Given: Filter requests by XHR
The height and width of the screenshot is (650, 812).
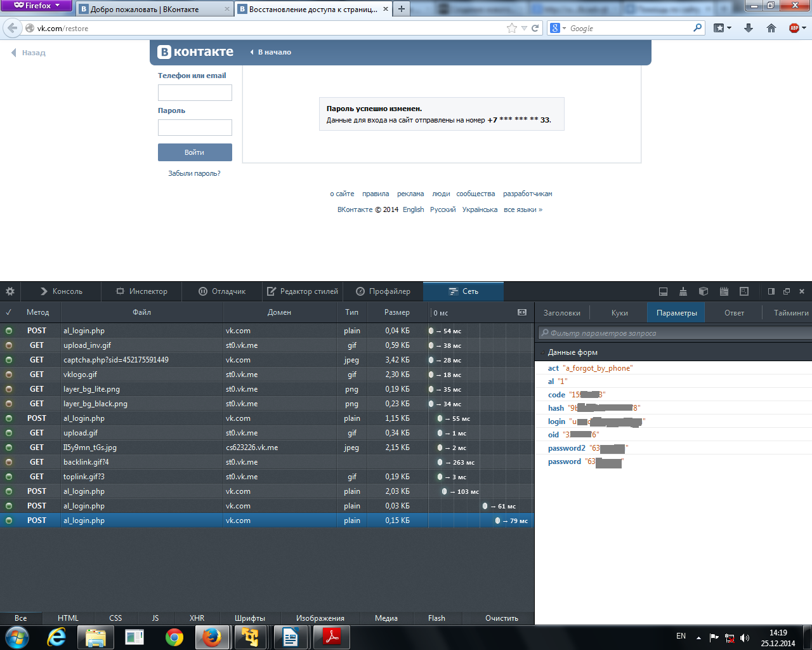Looking at the screenshot, I should coord(197,618).
